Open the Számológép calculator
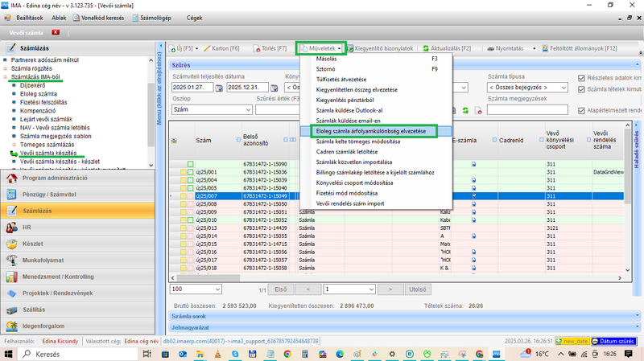The image size is (644, 361). [151, 18]
